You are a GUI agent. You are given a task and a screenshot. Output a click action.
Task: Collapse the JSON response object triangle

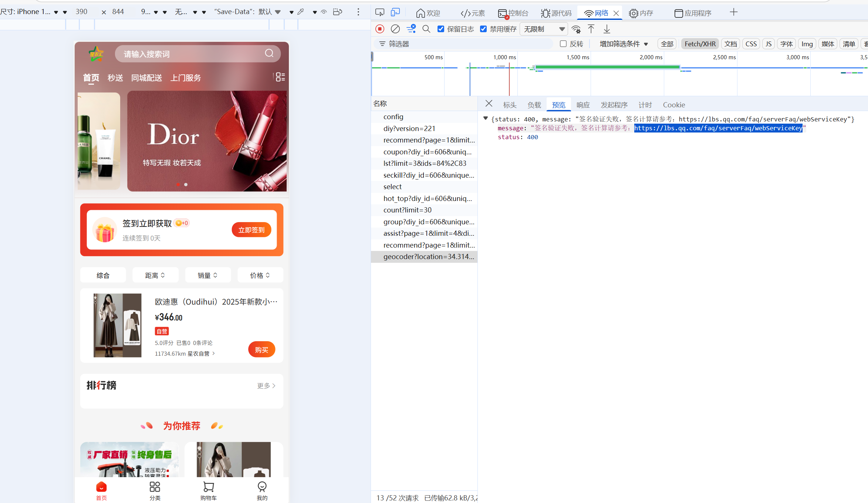coord(486,118)
